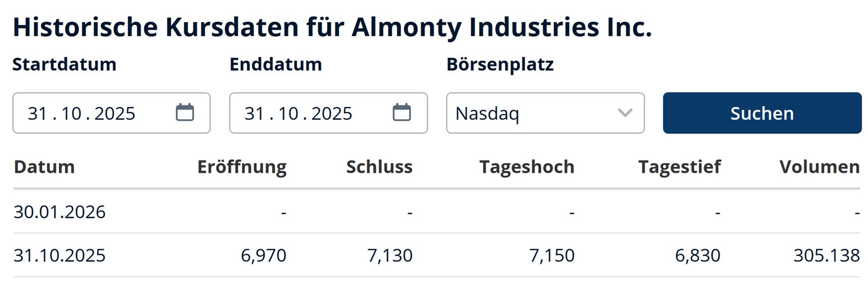868x285 pixels.
Task: Open the Enddatum calendar picker icon
Action: 403,112
